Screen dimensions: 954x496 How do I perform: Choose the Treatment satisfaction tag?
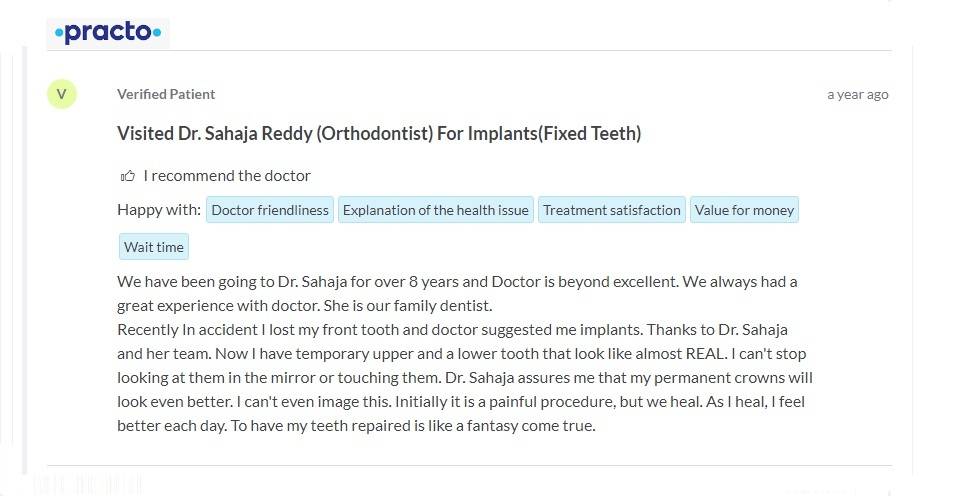coord(612,210)
